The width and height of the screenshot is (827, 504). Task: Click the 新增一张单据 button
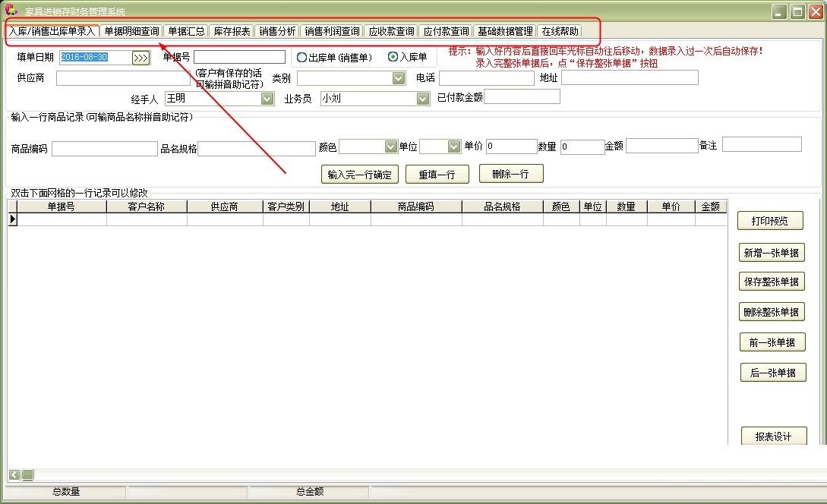click(771, 253)
